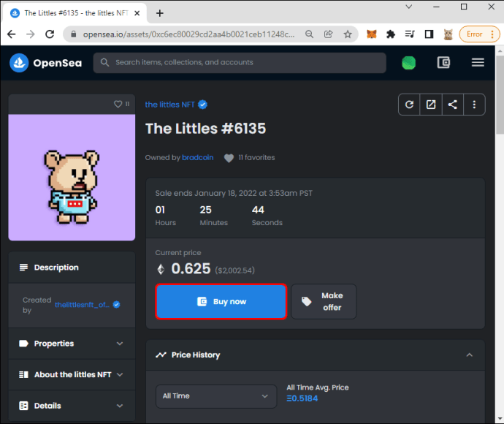This screenshot has height=424, width=504.
Task: Open owner bradcoin profile link
Action: 198,158
